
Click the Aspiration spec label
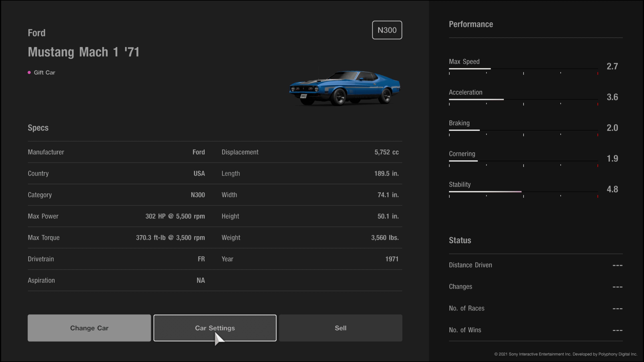(x=41, y=280)
